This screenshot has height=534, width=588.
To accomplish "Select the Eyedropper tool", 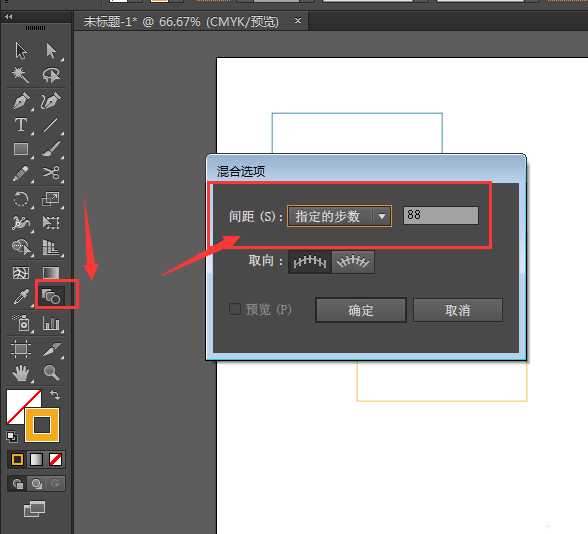I will (x=21, y=297).
